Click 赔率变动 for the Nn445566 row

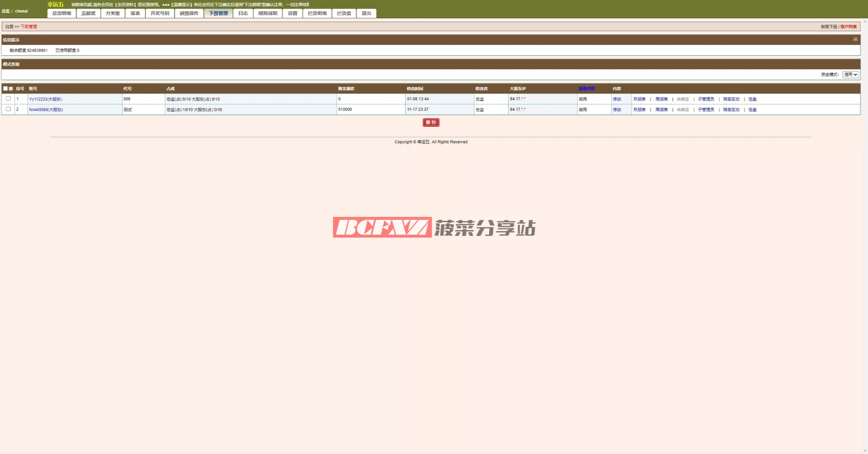tap(731, 109)
